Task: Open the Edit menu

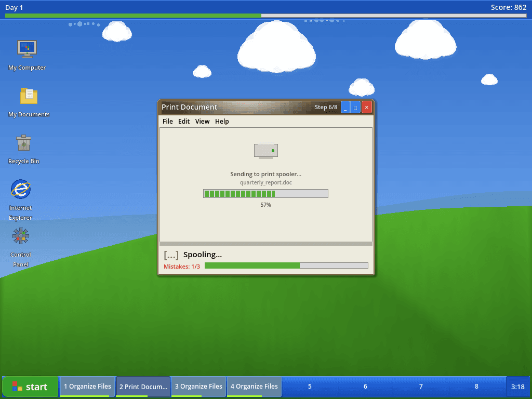Action: pyautogui.click(x=184, y=122)
